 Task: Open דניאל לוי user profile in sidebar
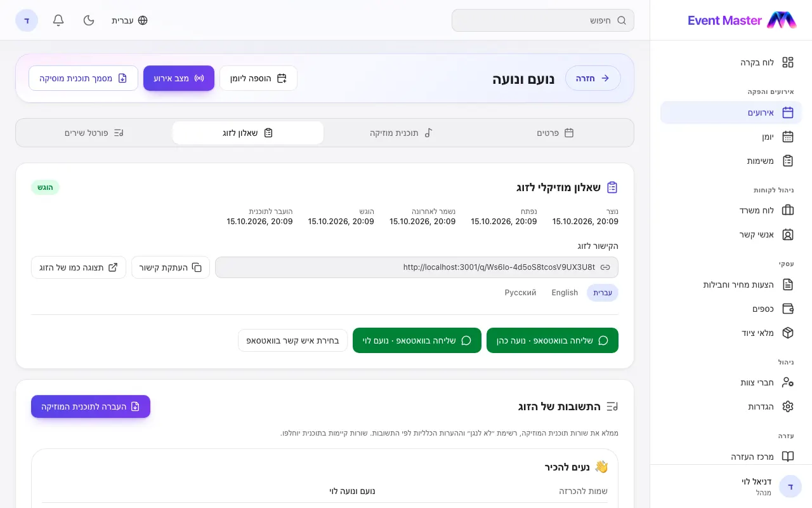coord(731,486)
